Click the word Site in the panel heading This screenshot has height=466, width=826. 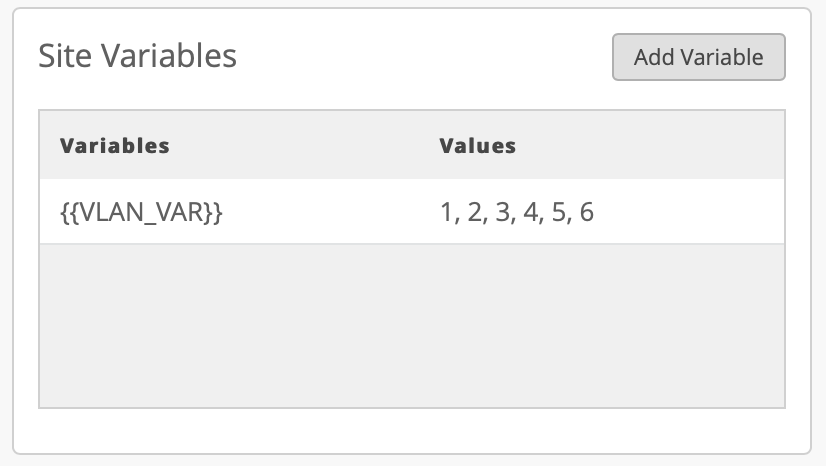(58, 56)
